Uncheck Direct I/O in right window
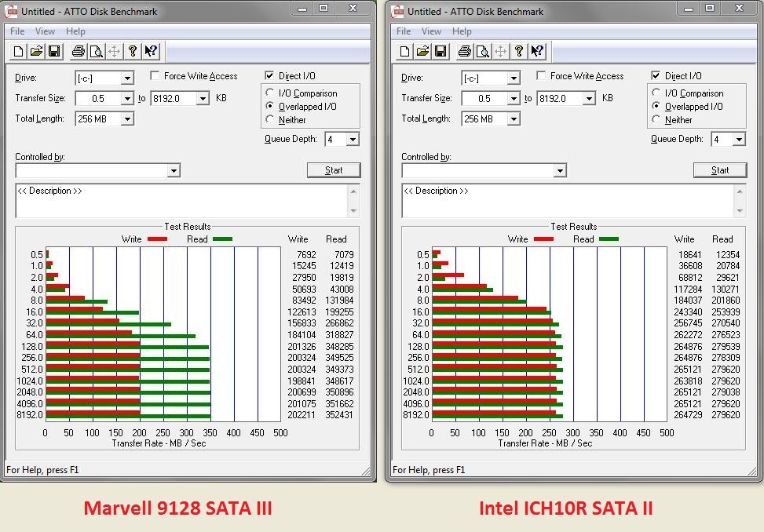Image resolution: width=764 pixels, height=532 pixels. point(656,76)
